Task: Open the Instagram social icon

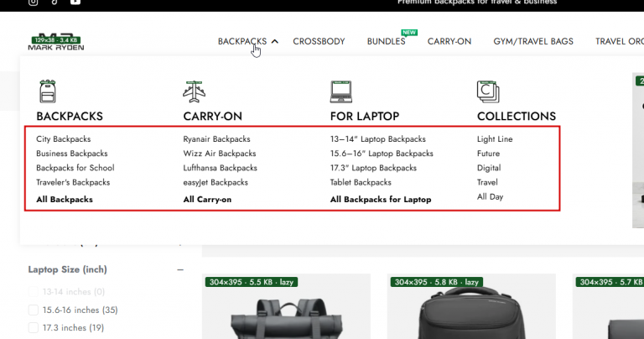Action: tap(34, 2)
